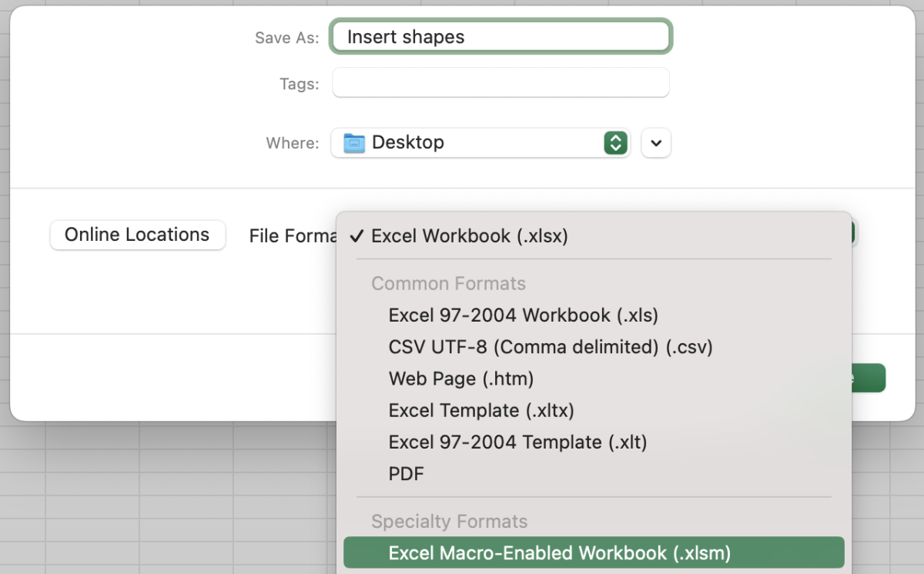
Task: Open Online Locations
Action: (x=137, y=235)
